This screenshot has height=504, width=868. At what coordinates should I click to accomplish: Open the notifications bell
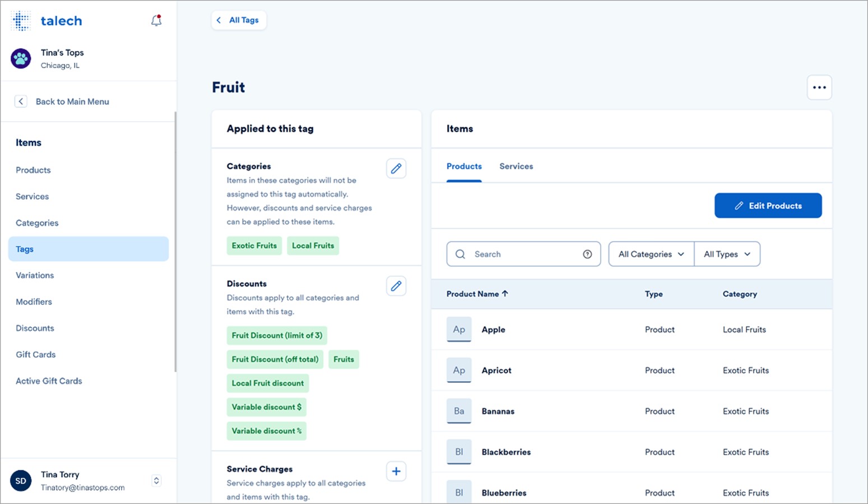pyautogui.click(x=156, y=21)
